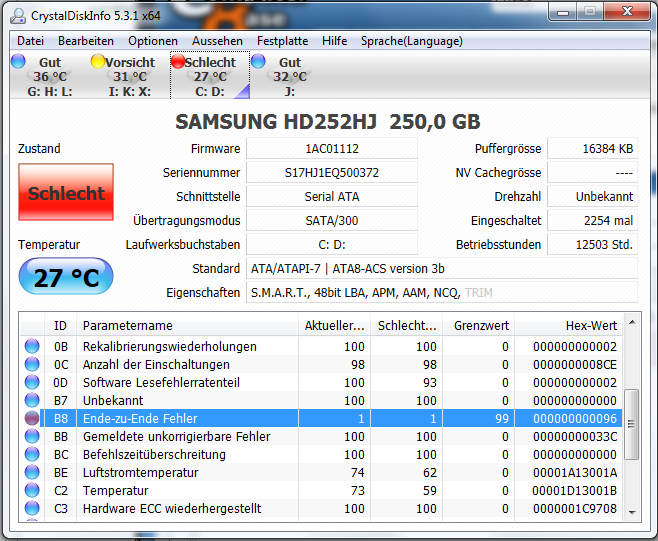
Task: Click the ID column header
Action: [60, 325]
